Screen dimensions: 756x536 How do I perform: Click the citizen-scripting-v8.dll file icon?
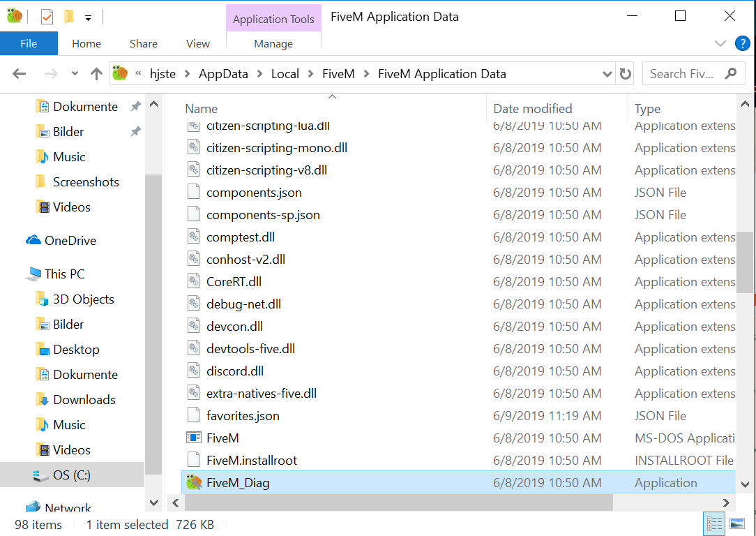point(193,170)
